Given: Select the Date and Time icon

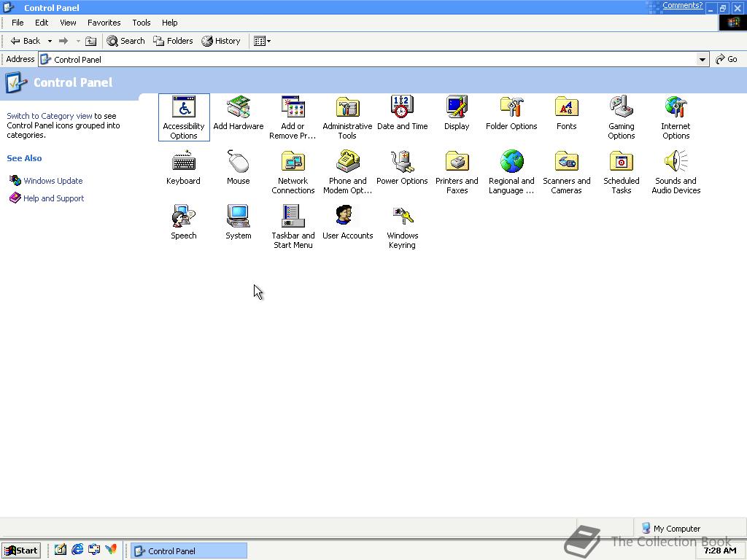Looking at the screenshot, I should coord(402,113).
